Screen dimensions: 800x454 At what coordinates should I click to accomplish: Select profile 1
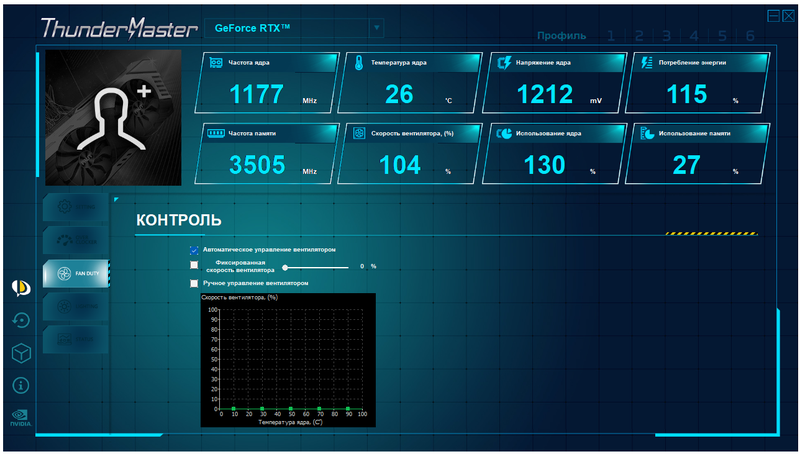click(611, 36)
